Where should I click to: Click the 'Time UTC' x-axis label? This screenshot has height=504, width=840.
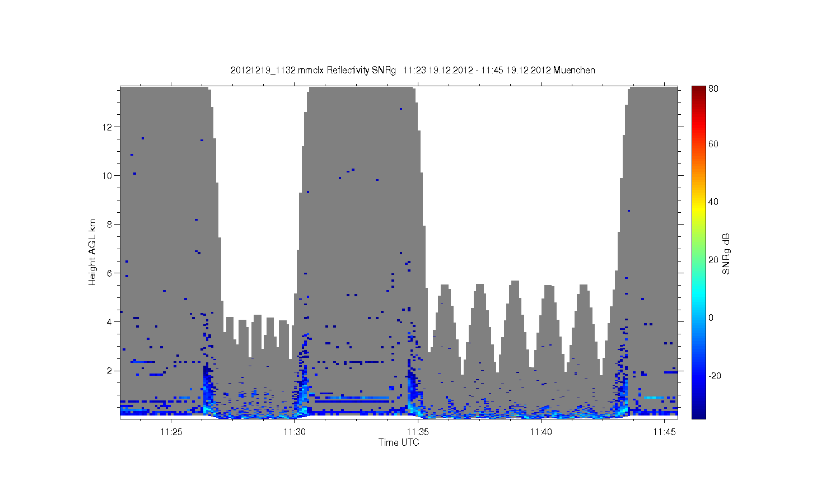(399, 442)
